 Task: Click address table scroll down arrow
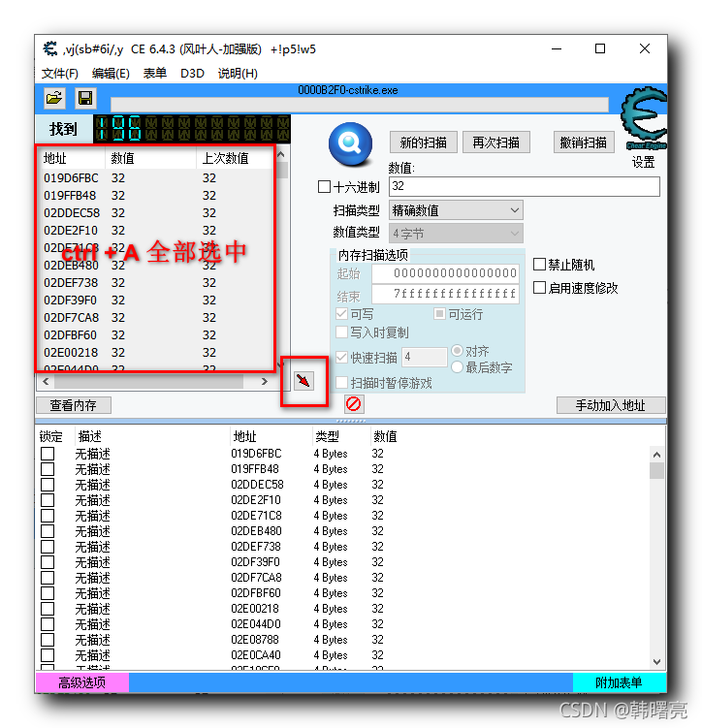(x=657, y=662)
